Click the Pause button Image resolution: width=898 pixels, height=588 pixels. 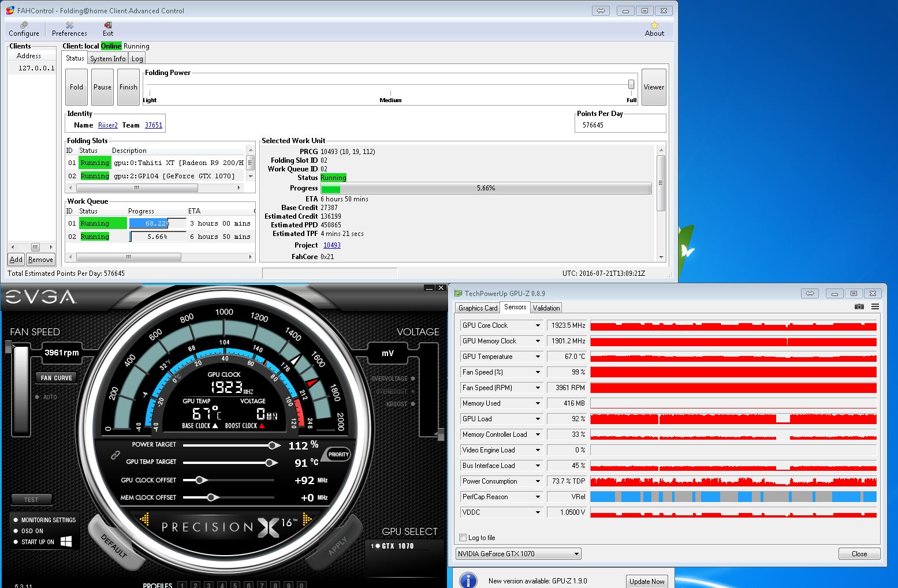(x=102, y=87)
